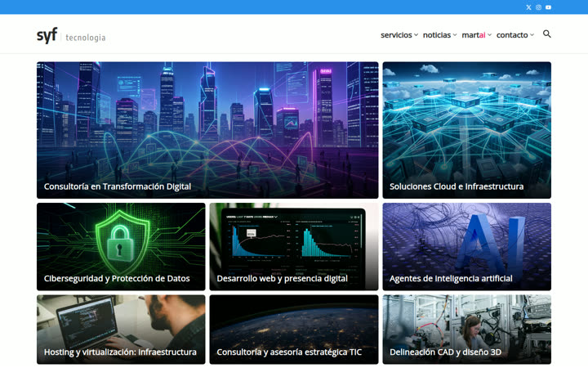Open Agentes de inteligencia artificial link
Viewport: 588px width, 368px height.
pyautogui.click(x=451, y=279)
